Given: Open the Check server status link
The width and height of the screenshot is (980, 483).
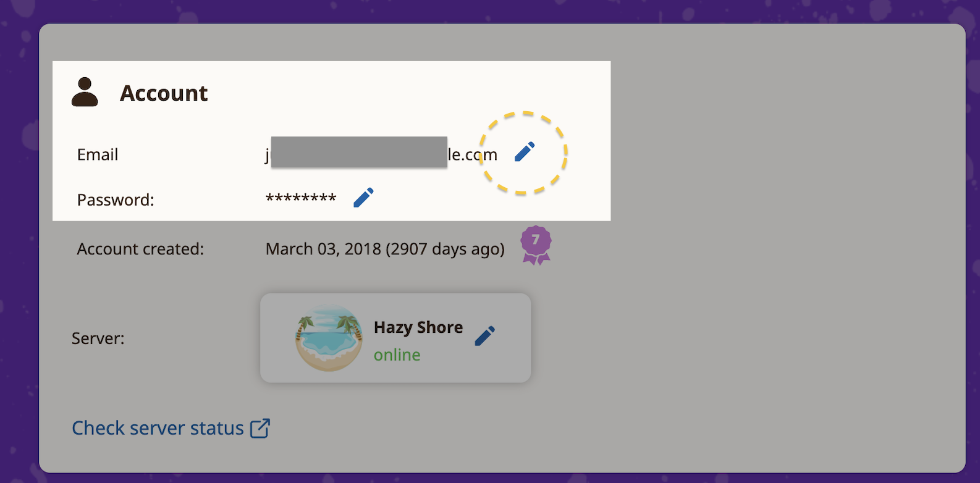Looking at the screenshot, I should (158, 428).
